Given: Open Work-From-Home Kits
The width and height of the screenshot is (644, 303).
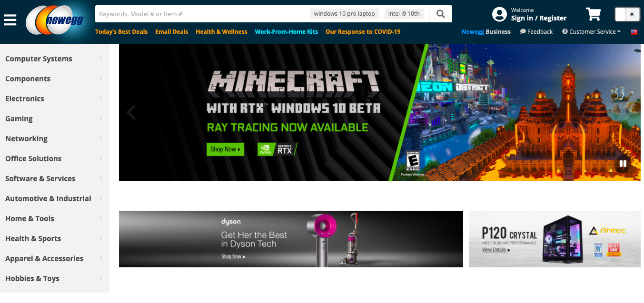Looking at the screenshot, I should [x=286, y=31].
